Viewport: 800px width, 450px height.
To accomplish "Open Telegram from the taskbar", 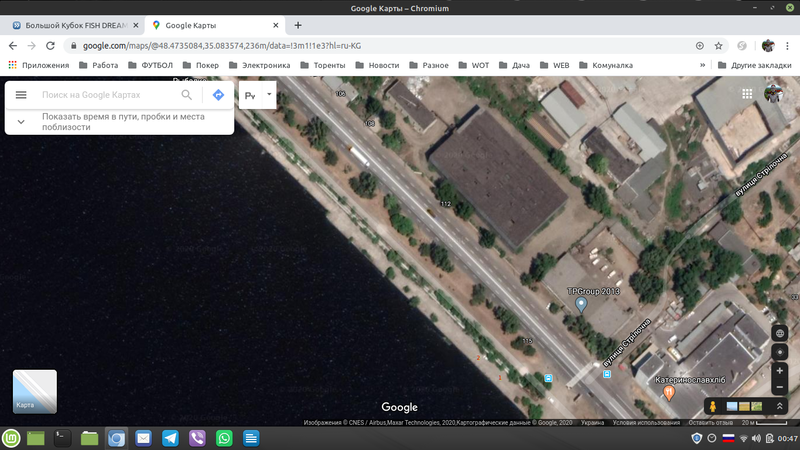I will pyautogui.click(x=170, y=438).
